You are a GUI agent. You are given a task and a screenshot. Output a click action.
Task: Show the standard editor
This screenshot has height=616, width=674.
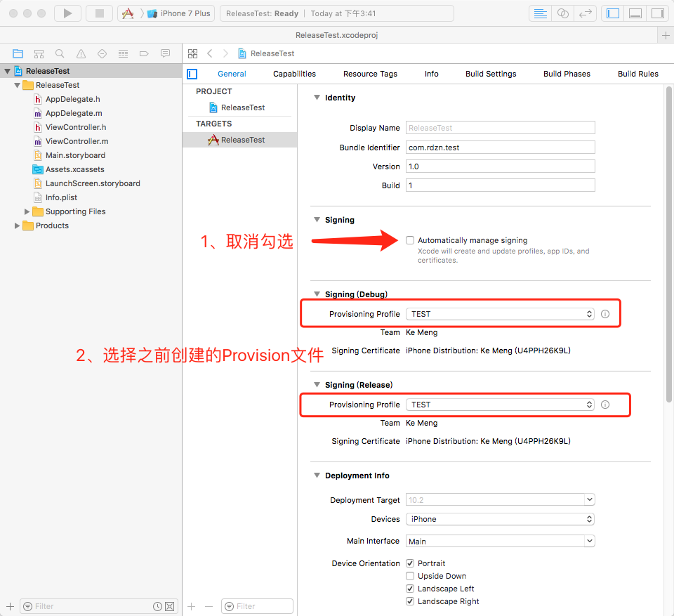540,13
